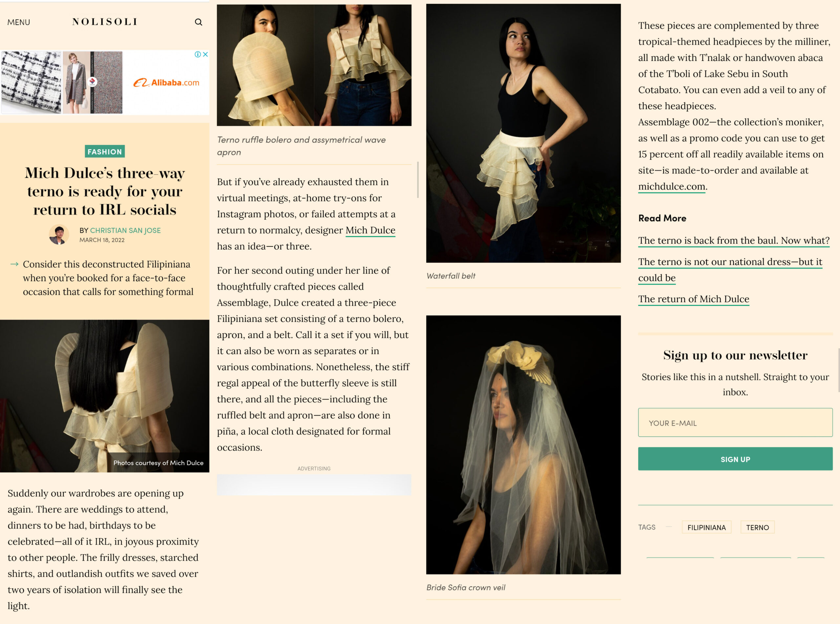
Task: Close the Alibaba ad with X
Action: [205, 54]
